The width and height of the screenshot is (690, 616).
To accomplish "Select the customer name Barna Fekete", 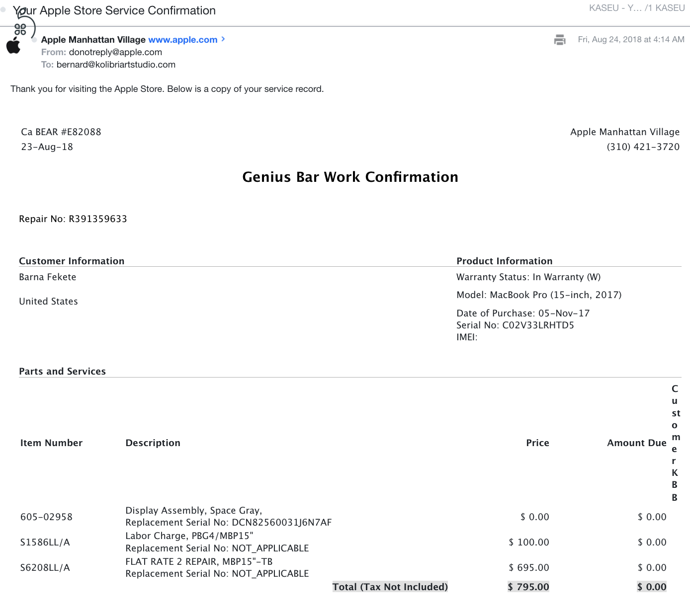I will point(48,277).
